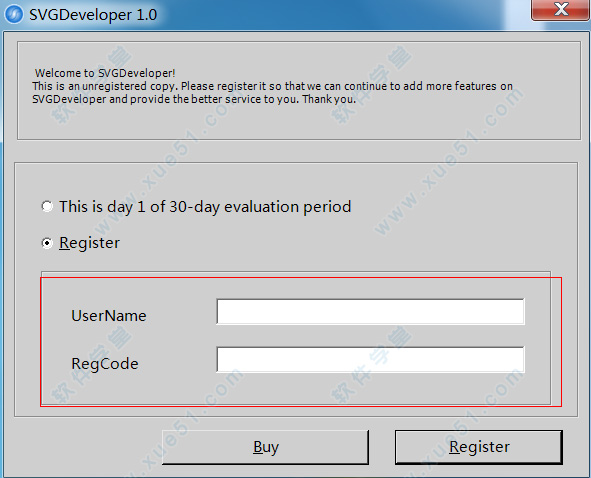This screenshot has width=591, height=478.
Task: Click the underlined Register radio label text
Action: (89, 243)
